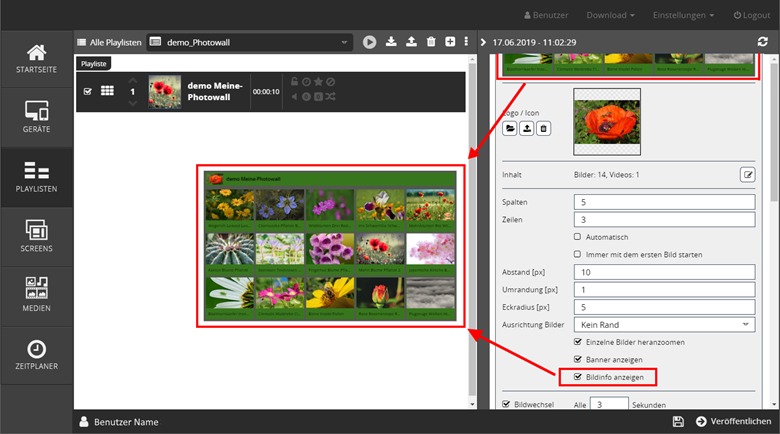Image resolution: width=780 pixels, height=434 pixels.
Task: Click the refresh icon beside the timestamp
Action: [x=764, y=42]
